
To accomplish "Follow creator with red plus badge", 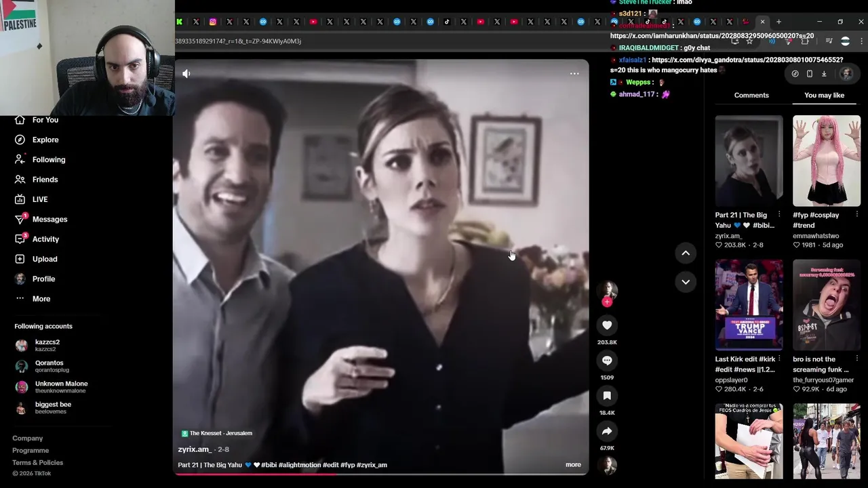I will pos(607,302).
